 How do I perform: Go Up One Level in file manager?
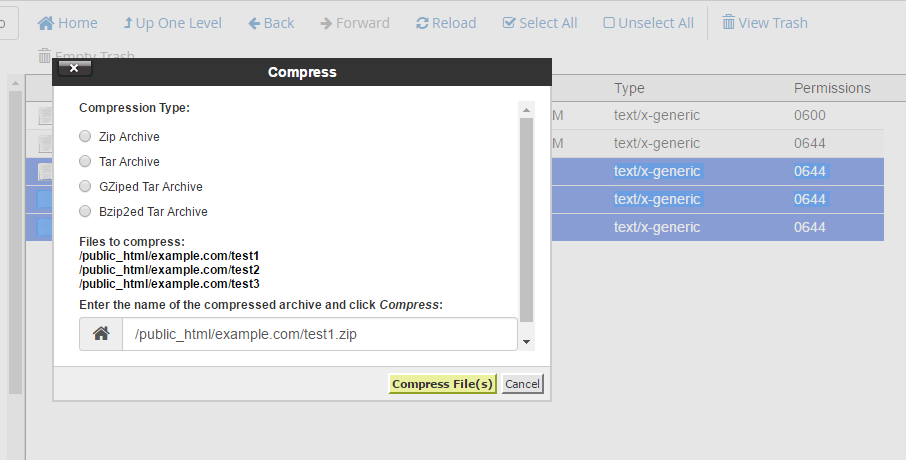(172, 23)
